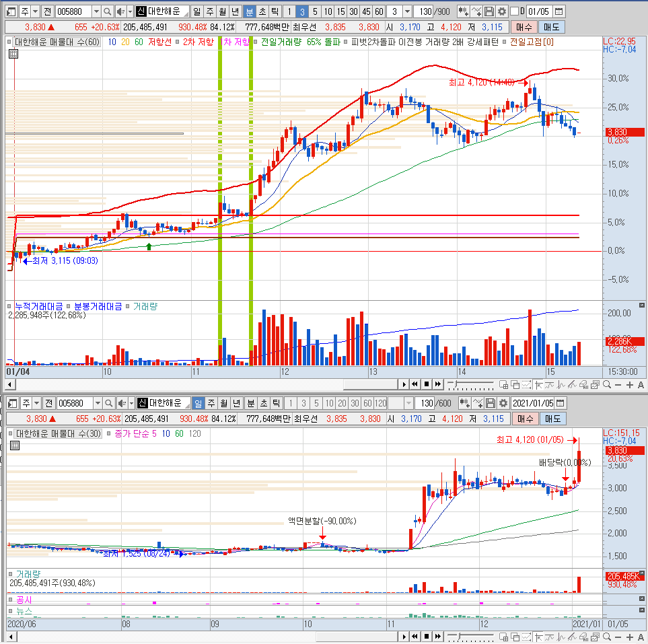Open layout toggle icon in top chart toolbar
The image size is (648, 644).
pos(11,11)
